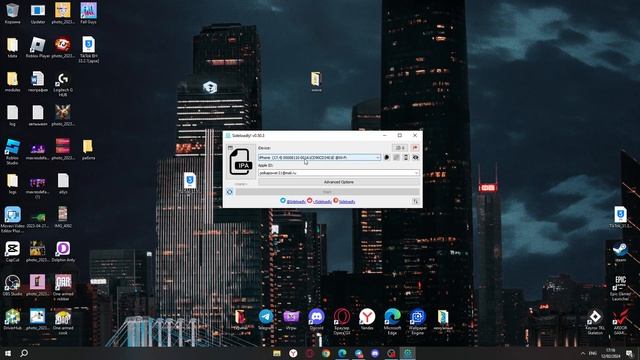
Task: Click the active Sideloadly taskbar icon
Action: click(407, 353)
